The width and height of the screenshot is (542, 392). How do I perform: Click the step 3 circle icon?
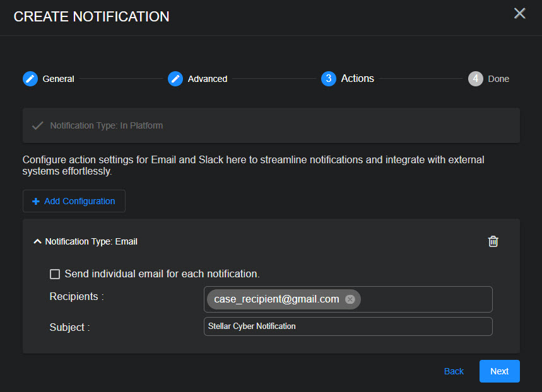(328, 79)
